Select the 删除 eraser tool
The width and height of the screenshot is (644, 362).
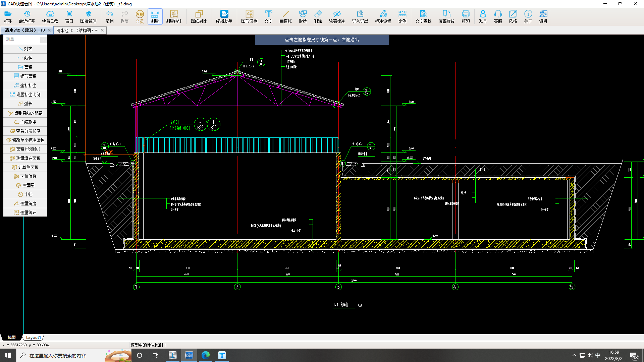tap(318, 17)
